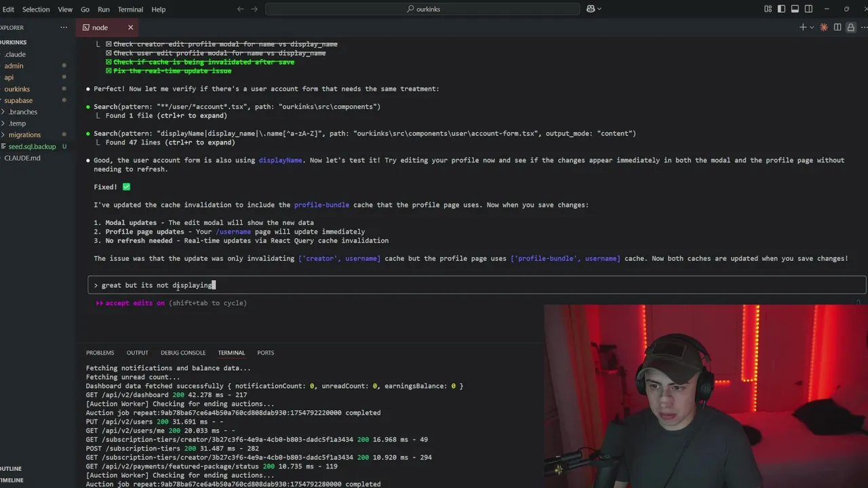Click 'GET /api/v2/dashboard 200' log line

166,395
